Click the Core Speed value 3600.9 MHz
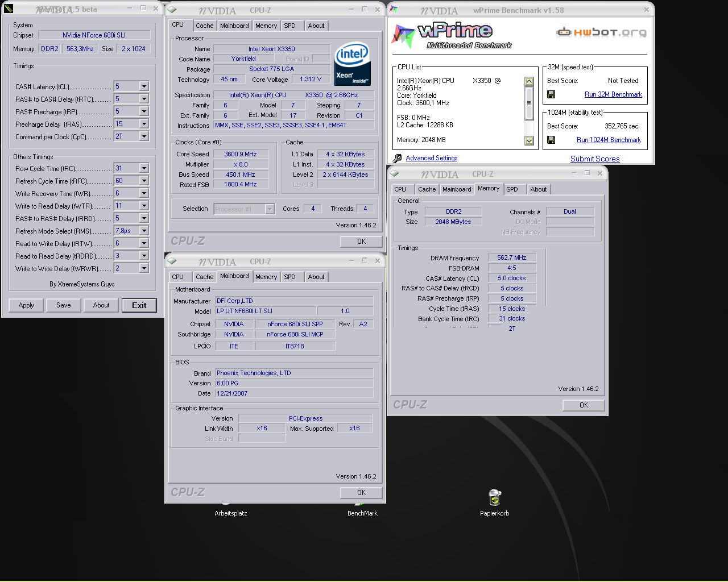 (240, 154)
